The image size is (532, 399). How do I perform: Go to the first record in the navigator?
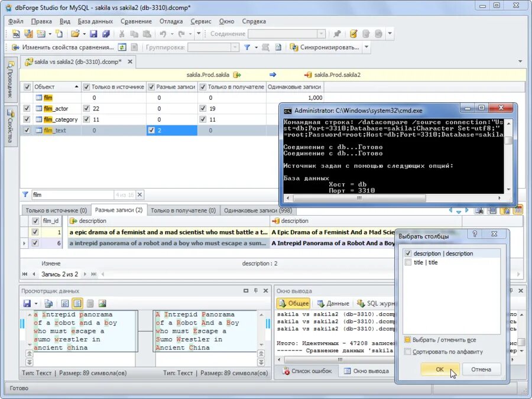click(24, 274)
